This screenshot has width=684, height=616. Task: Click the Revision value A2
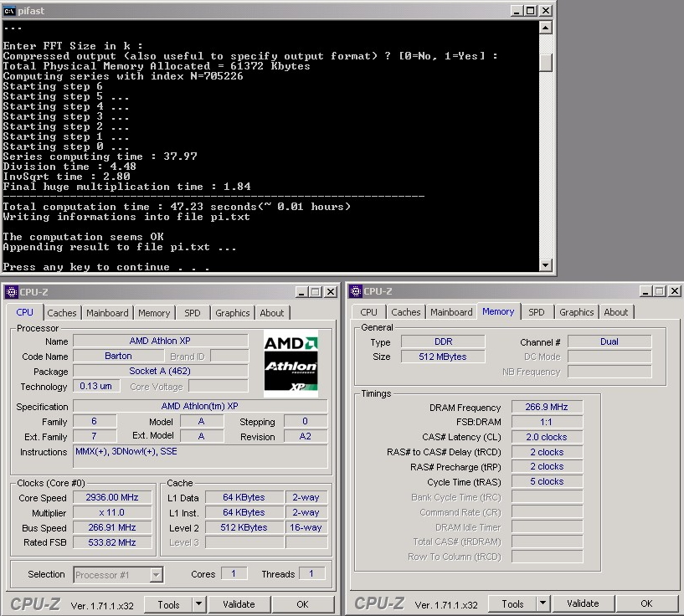[x=306, y=436]
